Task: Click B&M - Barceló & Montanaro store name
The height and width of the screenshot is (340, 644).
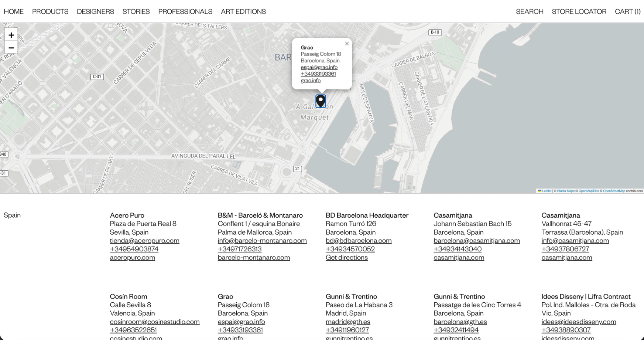Action: click(x=260, y=215)
